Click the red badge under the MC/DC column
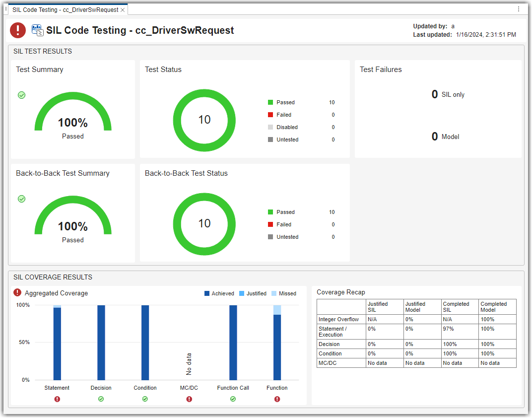 (x=189, y=399)
